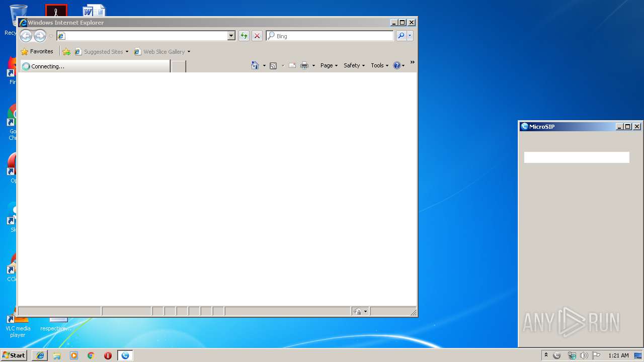Maximize the Internet Explorer window
This screenshot has height=362, width=644.
pos(403,23)
